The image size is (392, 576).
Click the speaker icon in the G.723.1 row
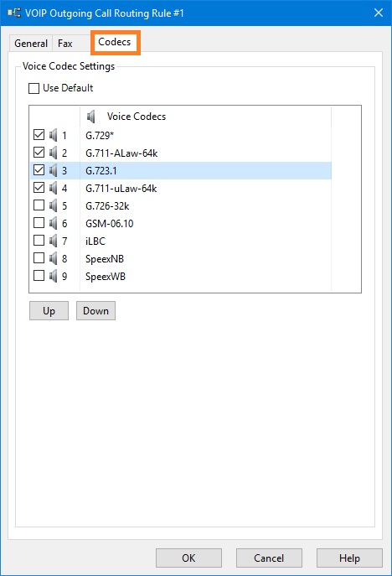54,170
